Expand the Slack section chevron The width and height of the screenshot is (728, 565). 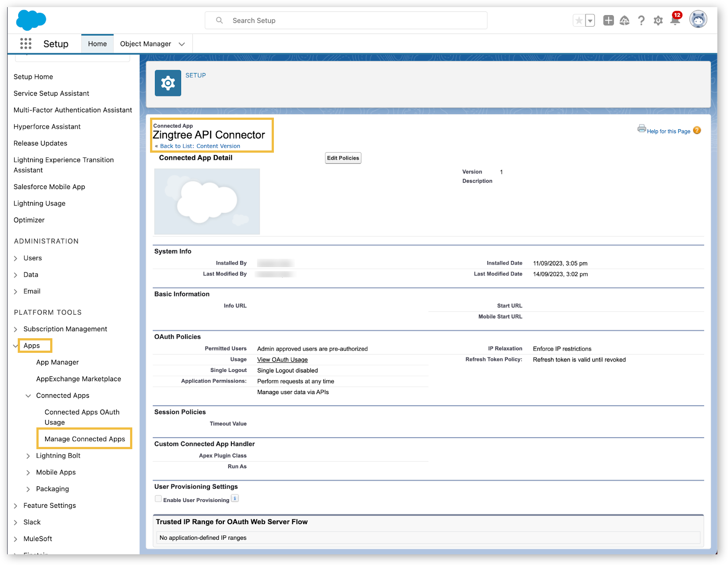tap(16, 522)
